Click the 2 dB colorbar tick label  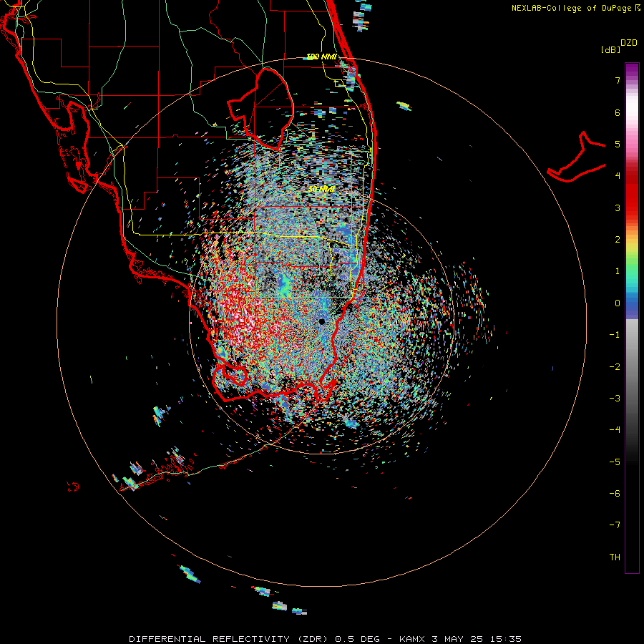click(618, 240)
